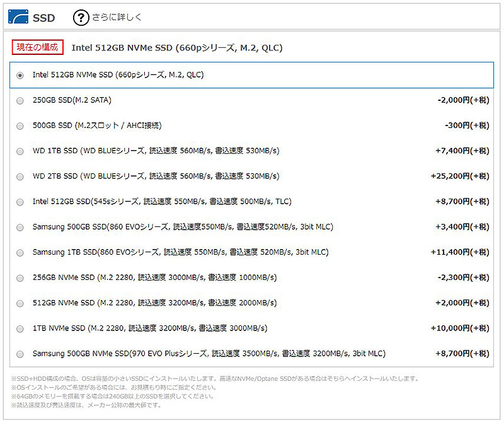Click the Samsung 1TB SSD 860 EVO label
Viewport: 504px width, 425px height.
(180, 252)
